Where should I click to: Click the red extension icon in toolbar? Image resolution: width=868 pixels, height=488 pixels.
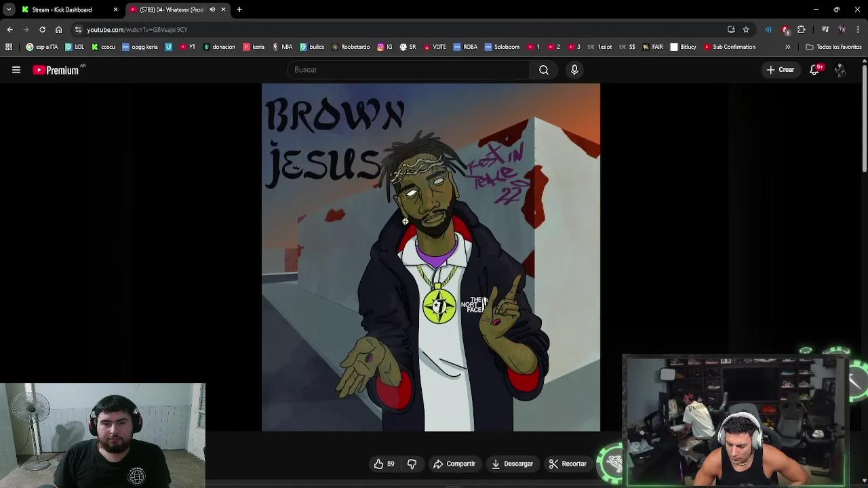click(x=785, y=30)
